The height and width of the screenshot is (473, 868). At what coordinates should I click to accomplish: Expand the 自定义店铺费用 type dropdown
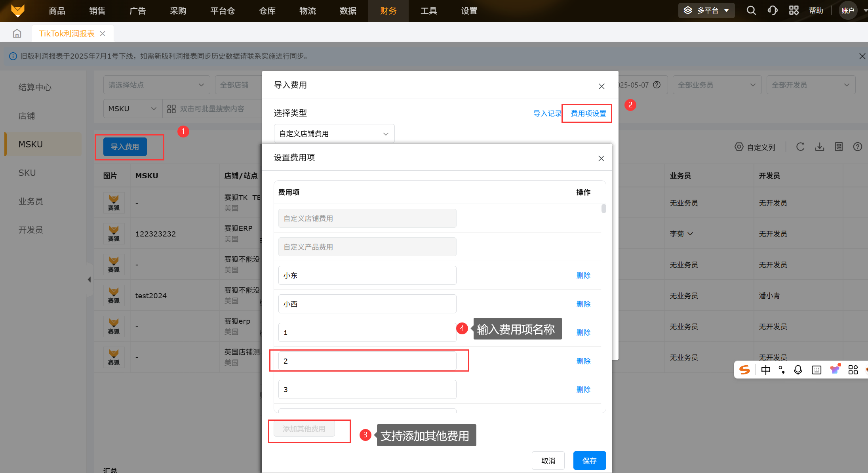[x=334, y=134]
